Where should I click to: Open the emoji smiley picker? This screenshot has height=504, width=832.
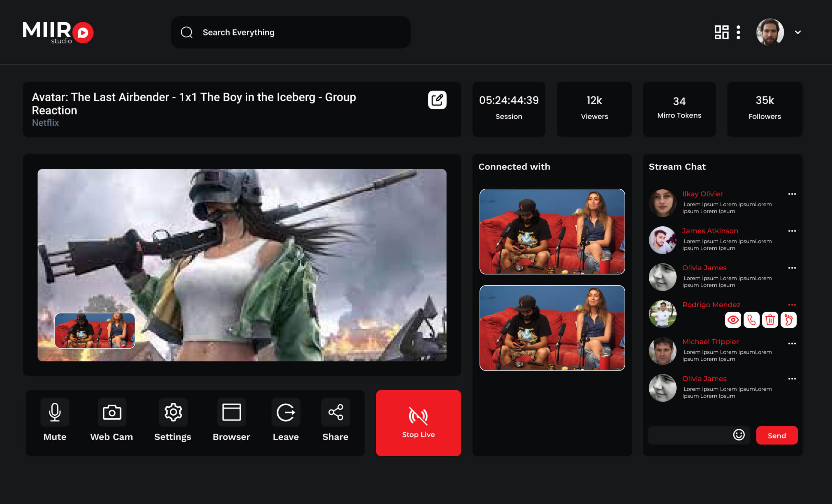(x=739, y=435)
